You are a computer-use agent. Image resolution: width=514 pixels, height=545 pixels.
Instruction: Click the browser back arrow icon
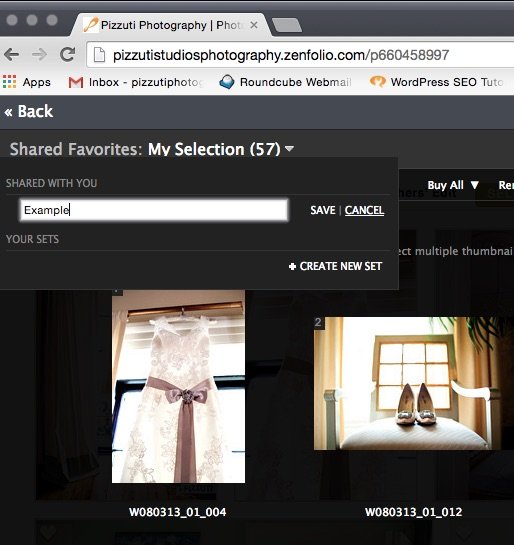12,55
